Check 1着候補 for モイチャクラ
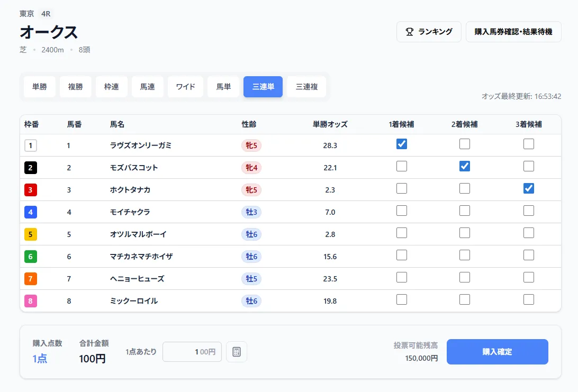Image resolution: width=578 pixels, height=392 pixels. 401,211
